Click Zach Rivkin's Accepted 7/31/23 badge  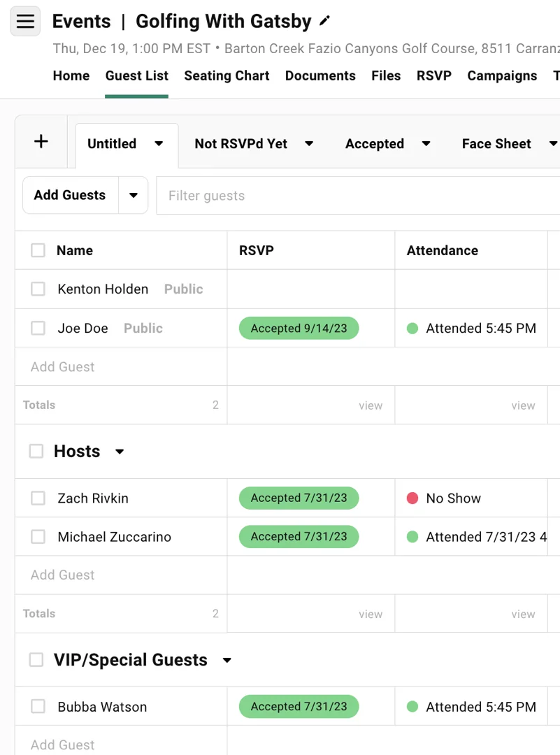coord(299,498)
